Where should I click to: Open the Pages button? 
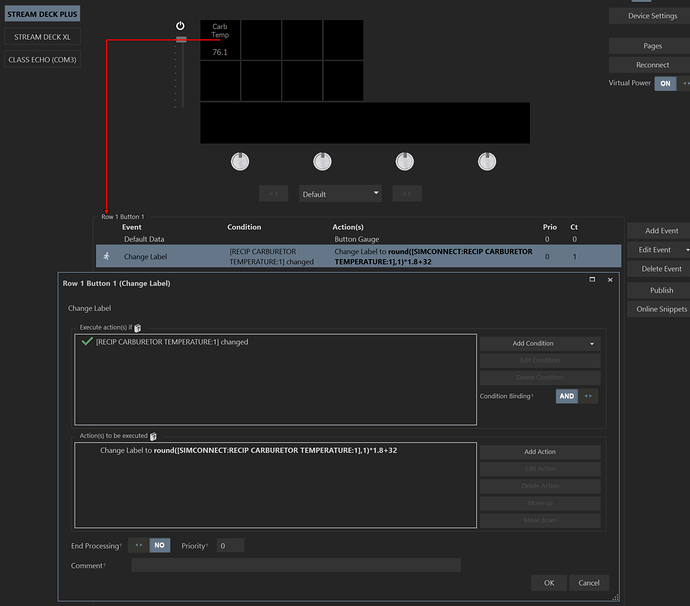point(652,46)
